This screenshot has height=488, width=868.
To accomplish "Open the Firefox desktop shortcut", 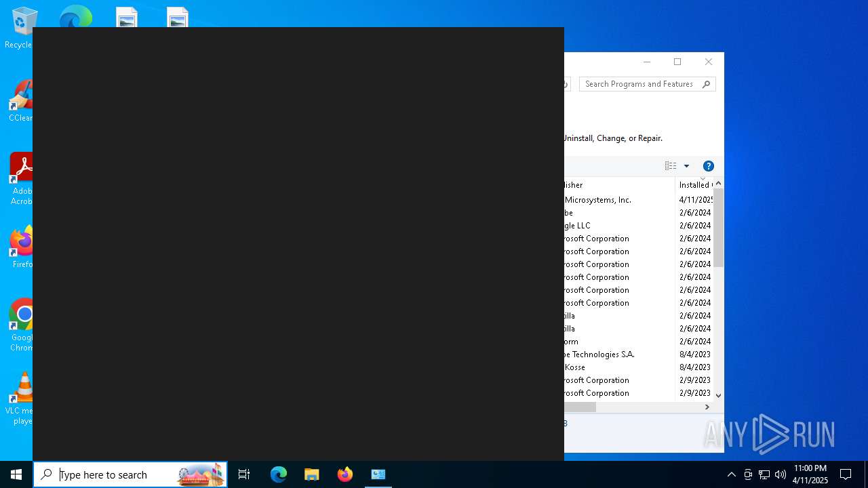I will (x=22, y=247).
